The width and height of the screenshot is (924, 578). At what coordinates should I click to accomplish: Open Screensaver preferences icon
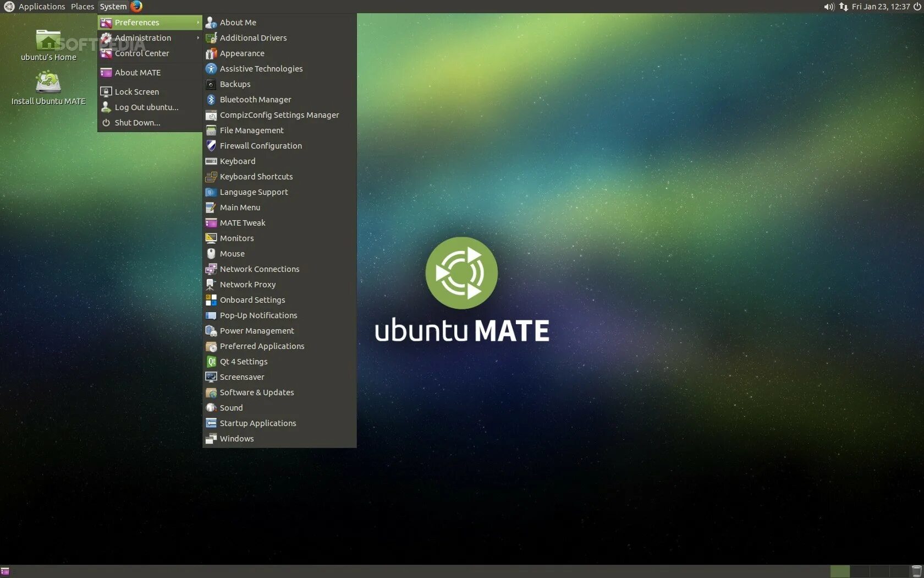coord(211,377)
